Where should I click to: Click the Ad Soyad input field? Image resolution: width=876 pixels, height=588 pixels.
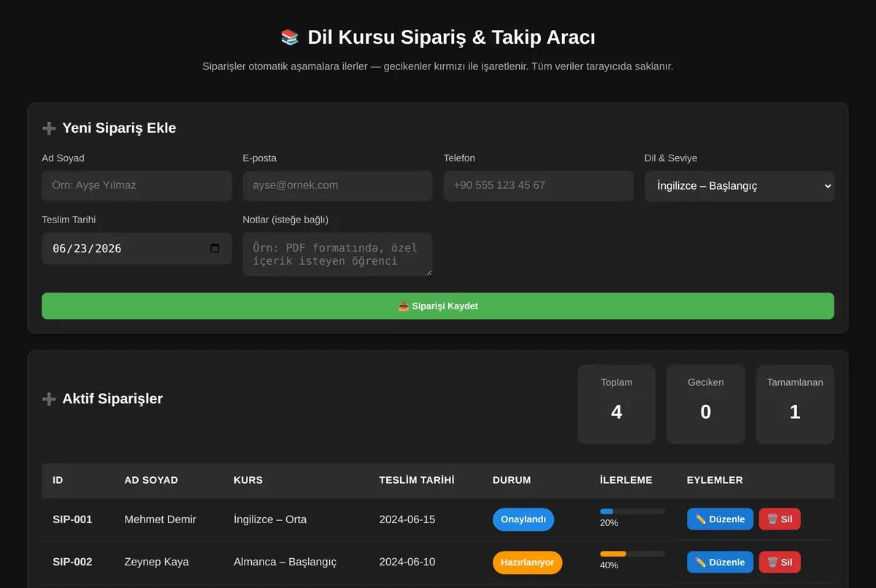[137, 185]
